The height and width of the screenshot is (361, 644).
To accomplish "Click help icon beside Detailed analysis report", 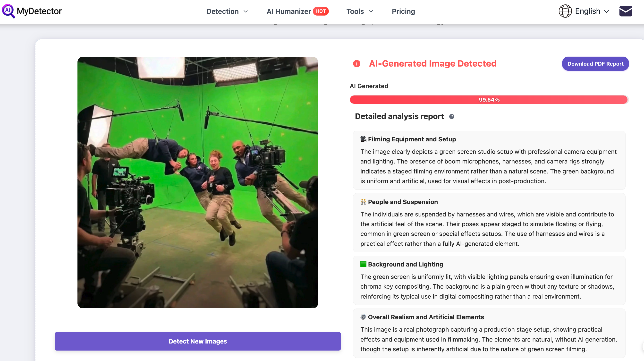I will coord(451,117).
